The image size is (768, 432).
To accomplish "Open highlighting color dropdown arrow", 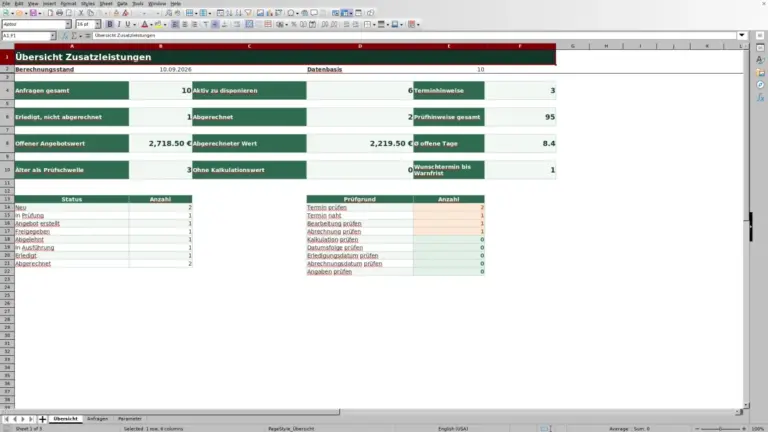I will 165,24.
